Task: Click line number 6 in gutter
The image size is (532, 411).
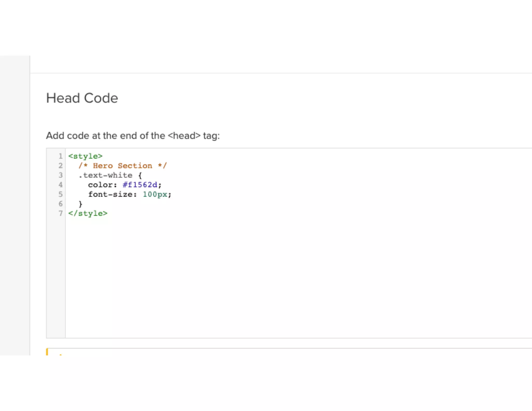Action: click(x=61, y=204)
